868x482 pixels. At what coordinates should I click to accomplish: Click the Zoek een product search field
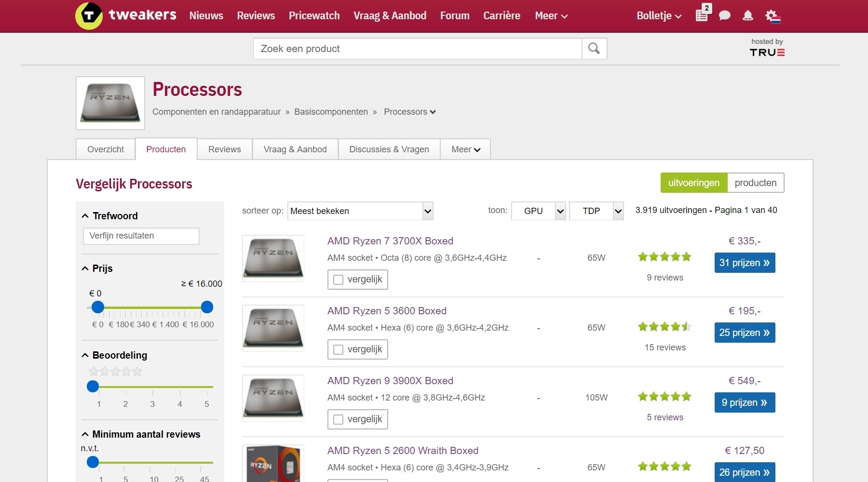(x=418, y=49)
